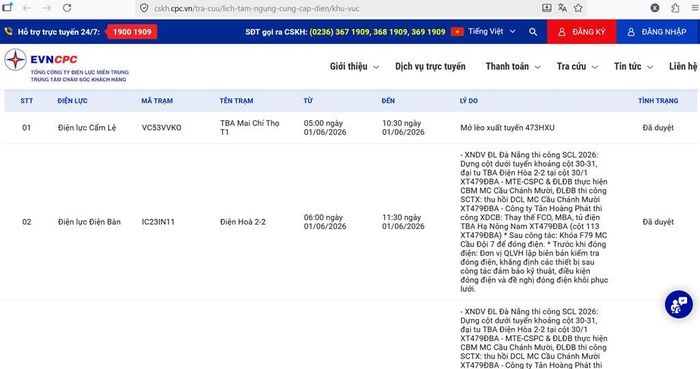Go back to the previous browser page
This screenshot has height=369, width=700.
26,8
